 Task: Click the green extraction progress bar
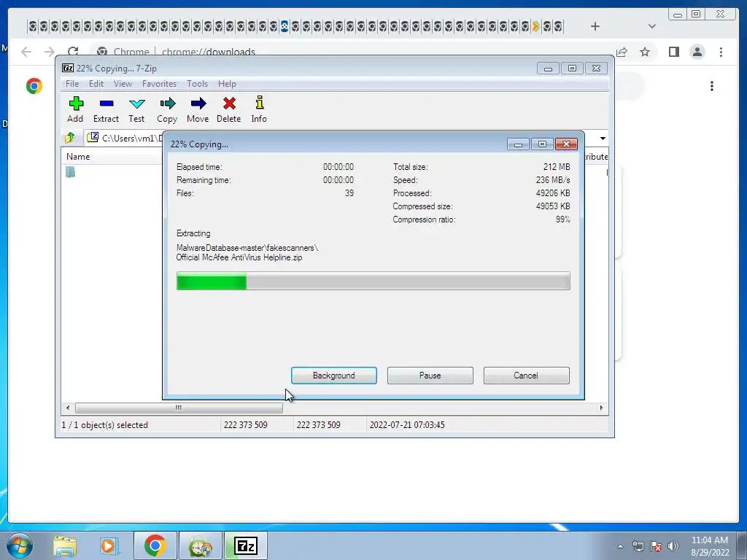(x=373, y=281)
